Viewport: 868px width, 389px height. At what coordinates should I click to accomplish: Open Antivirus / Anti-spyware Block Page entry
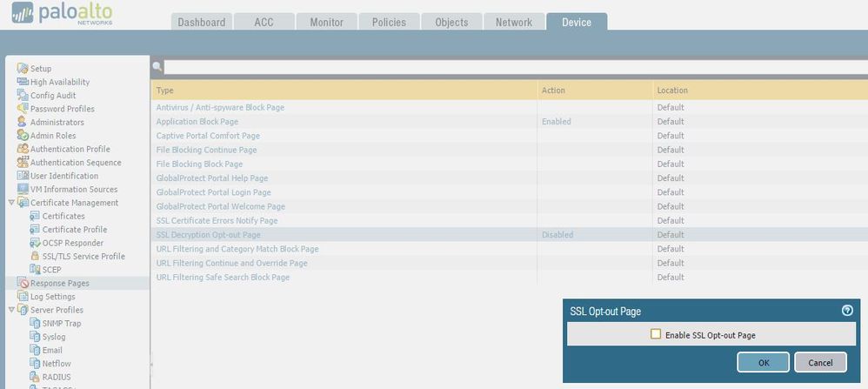click(220, 107)
